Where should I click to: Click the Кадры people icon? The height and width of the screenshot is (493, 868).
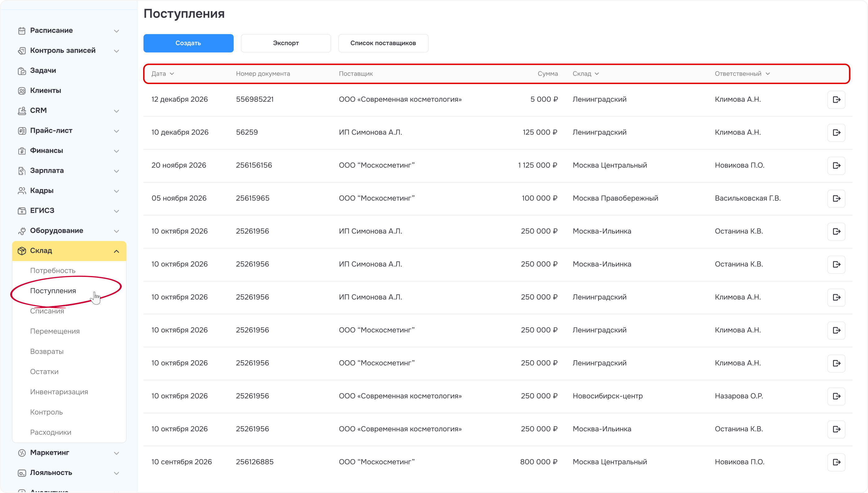point(22,191)
